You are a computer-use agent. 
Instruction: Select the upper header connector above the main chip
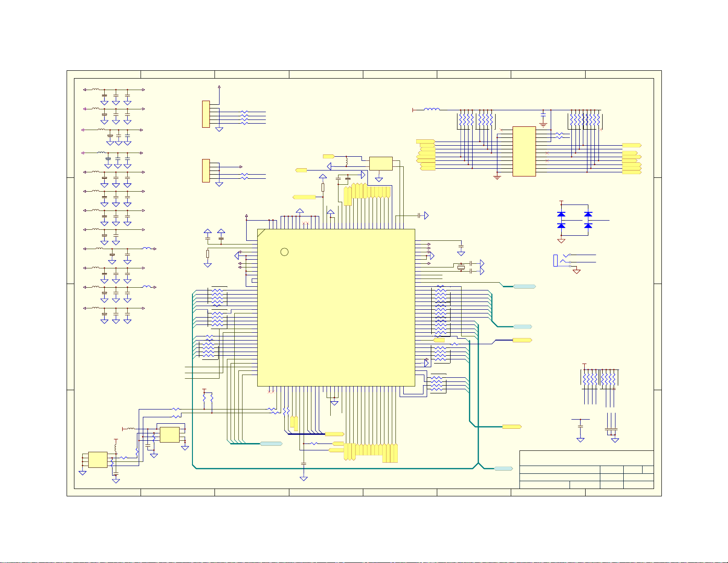pyautogui.click(x=206, y=114)
